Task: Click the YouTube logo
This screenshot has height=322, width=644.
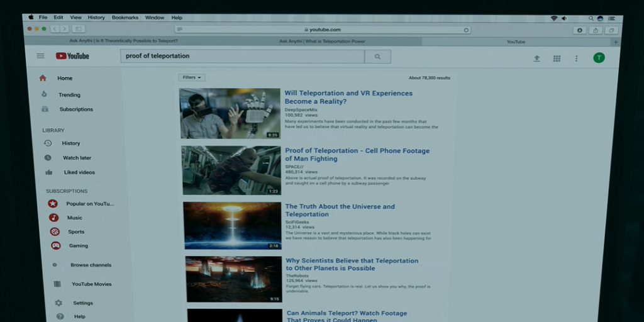Action: click(72, 56)
